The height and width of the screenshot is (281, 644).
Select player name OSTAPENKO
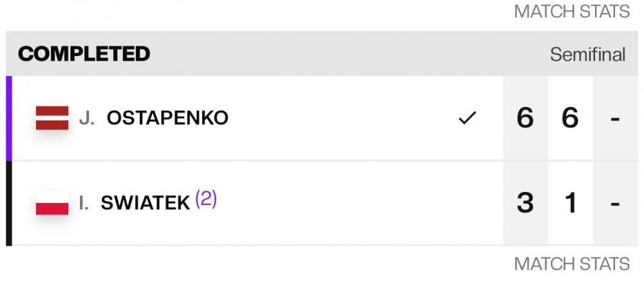pos(167,119)
